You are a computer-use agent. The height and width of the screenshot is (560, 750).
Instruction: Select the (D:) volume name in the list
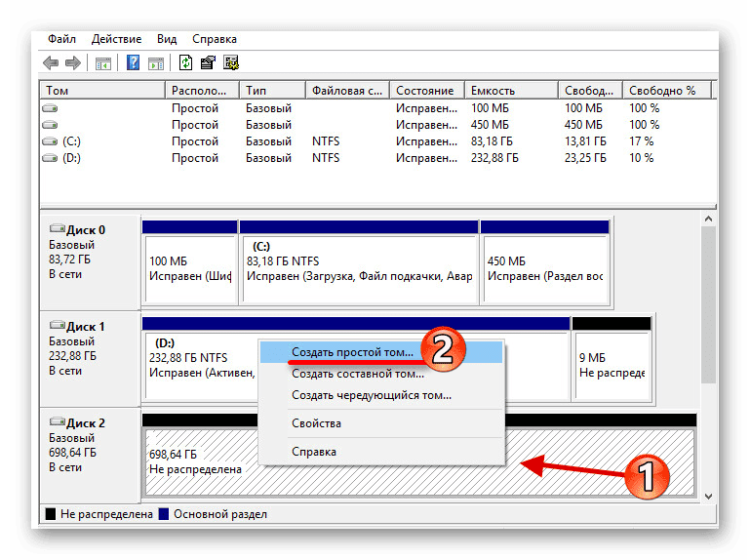[x=71, y=158]
